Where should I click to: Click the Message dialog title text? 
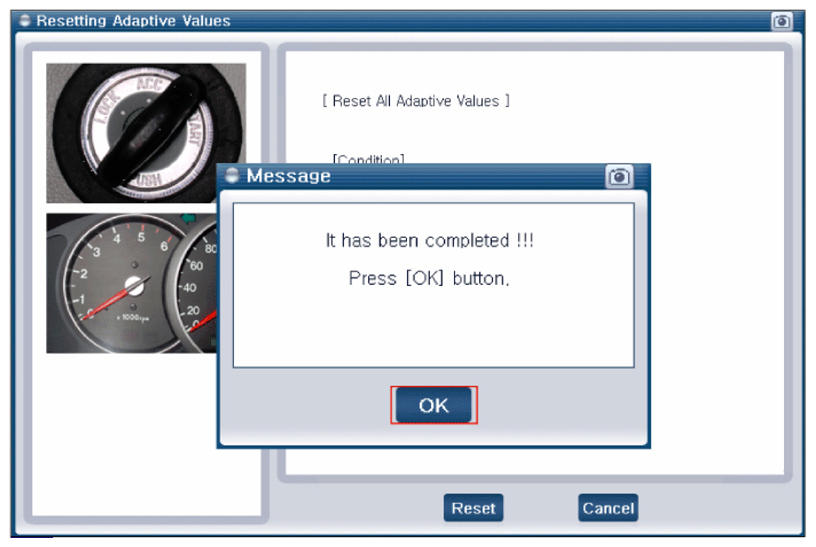288,177
